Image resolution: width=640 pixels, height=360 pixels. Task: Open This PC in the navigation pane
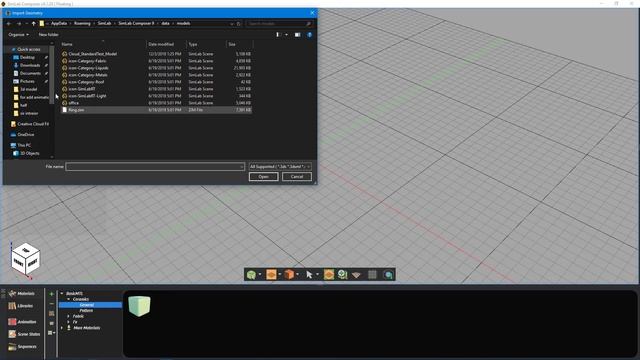pos(24,145)
